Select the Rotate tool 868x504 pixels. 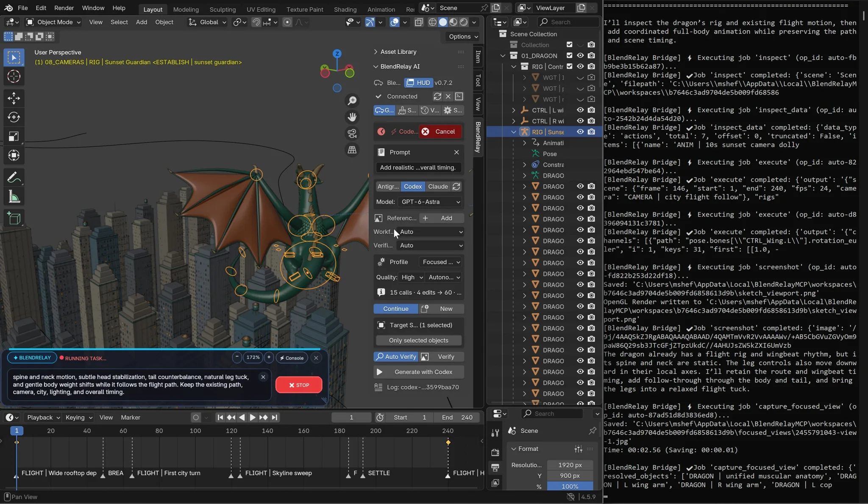(14, 118)
